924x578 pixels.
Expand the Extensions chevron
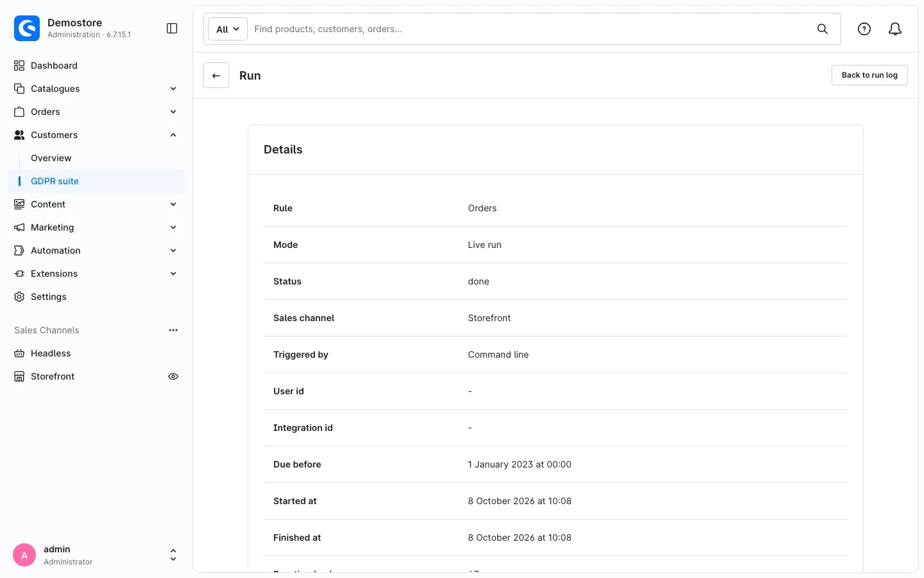(173, 274)
